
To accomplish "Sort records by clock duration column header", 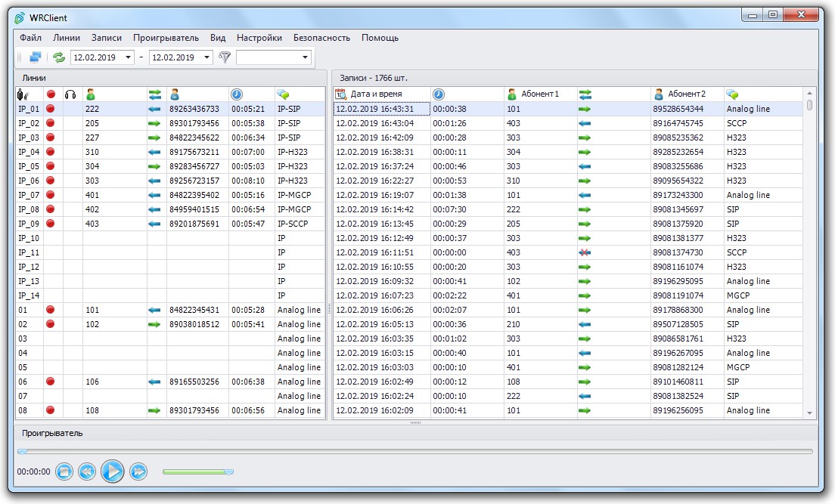I will click(x=438, y=94).
